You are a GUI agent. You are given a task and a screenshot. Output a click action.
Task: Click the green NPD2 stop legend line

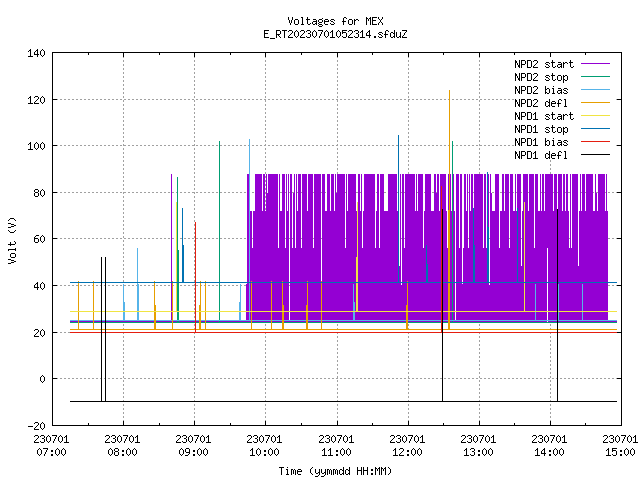coord(596,77)
